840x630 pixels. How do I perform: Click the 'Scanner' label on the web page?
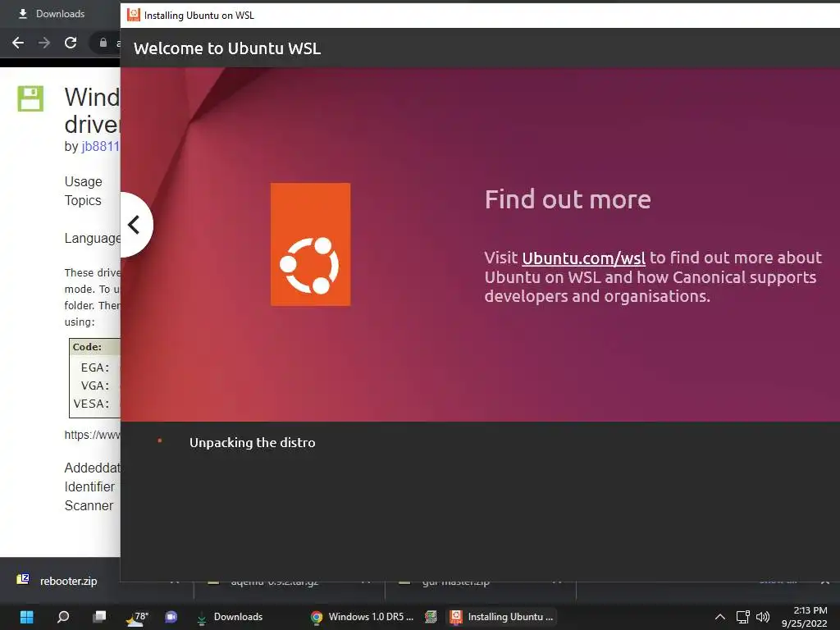coord(89,505)
